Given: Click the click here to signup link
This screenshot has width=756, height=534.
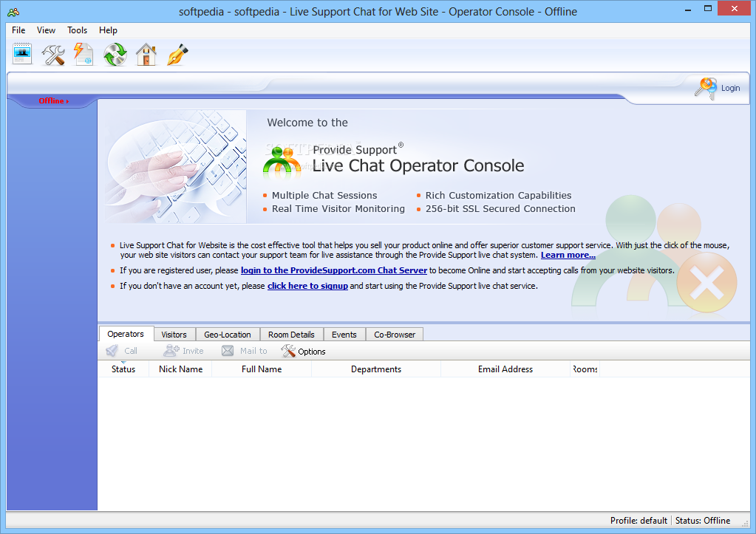Looking at the screenshot, I should pyautogui.click(x=307, y=286).
